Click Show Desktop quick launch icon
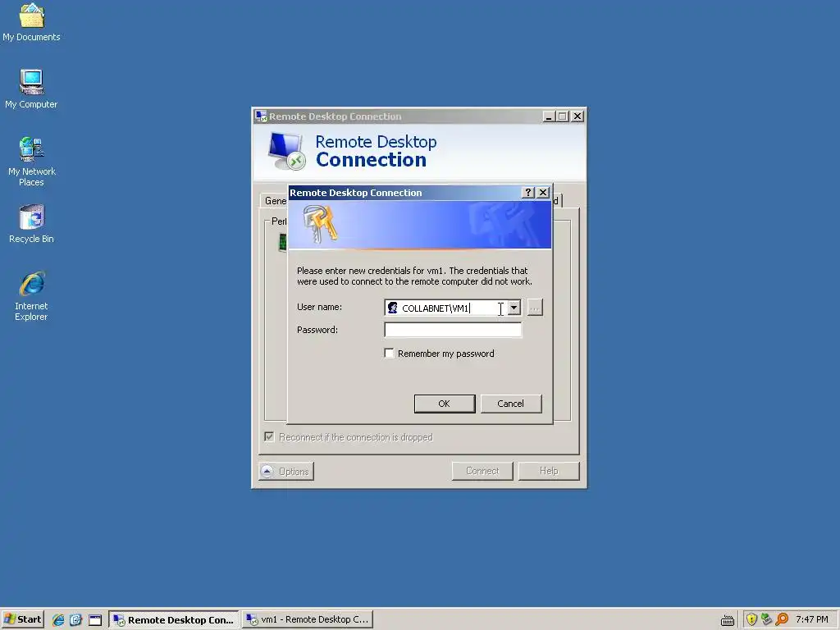 95,620
